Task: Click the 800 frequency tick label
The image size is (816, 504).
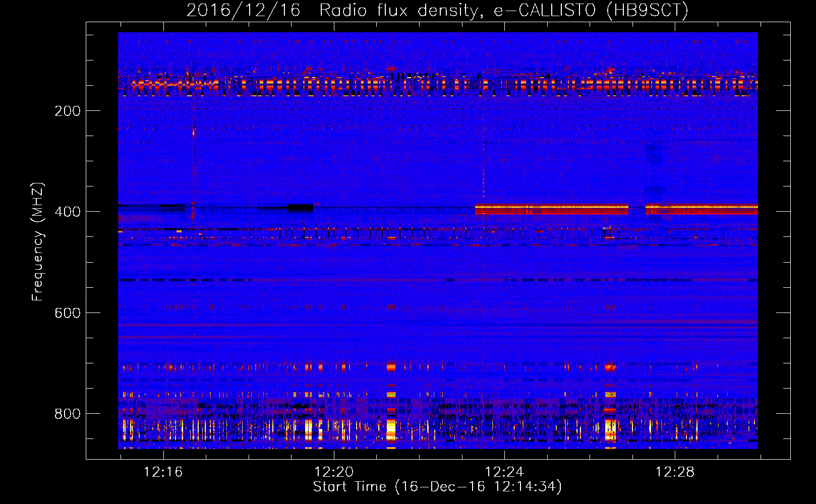Action: point(68,414)
